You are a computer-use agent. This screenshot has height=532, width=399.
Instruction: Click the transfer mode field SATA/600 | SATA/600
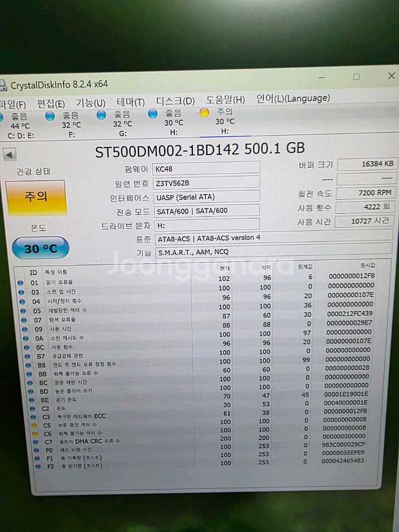click(x=206, y=211)
